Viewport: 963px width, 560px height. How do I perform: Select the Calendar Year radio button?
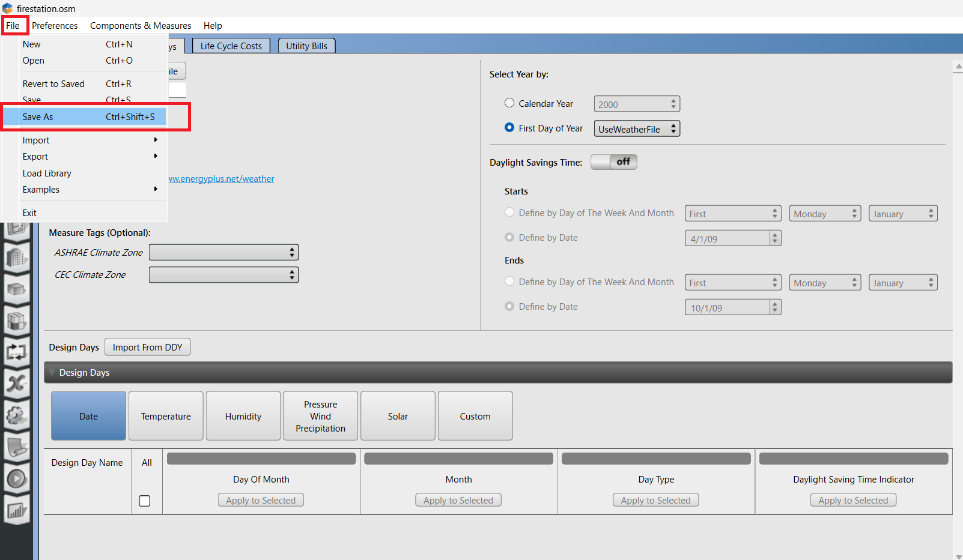click(x=509, y=103)
